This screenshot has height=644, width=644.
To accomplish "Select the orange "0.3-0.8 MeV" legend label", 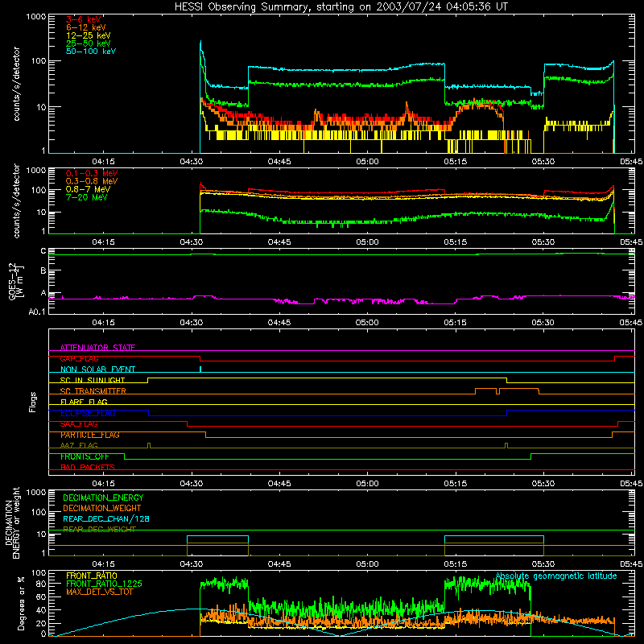I will pyautogui.click(x=92, y=181).
